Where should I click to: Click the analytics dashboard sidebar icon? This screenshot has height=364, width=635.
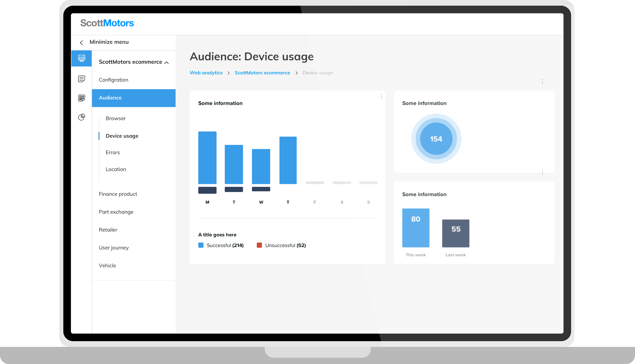pos(82,58)
